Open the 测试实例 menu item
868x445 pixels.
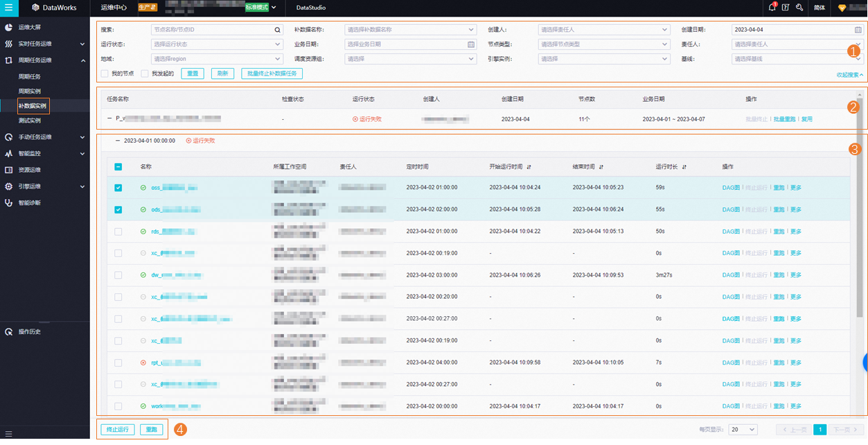[x=29, y=121]
